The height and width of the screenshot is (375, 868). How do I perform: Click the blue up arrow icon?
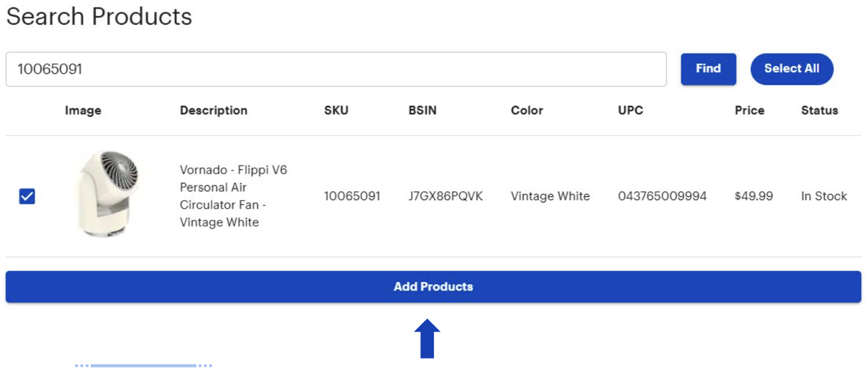(427, 339)
